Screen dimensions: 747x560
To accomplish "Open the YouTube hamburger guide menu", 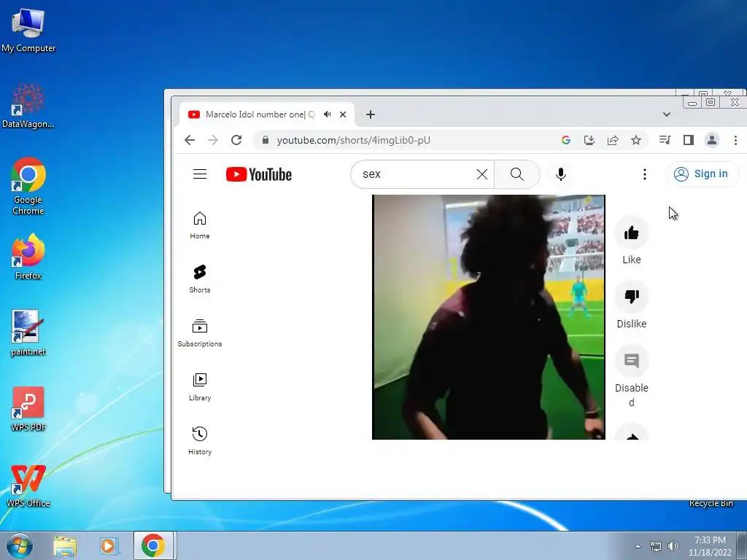I will pyautogui.click(x=200, y=174).
